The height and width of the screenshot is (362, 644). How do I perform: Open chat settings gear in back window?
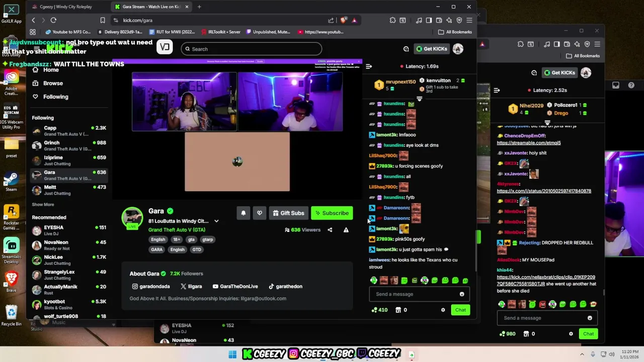pyautogui.click(x=571, y=334)
